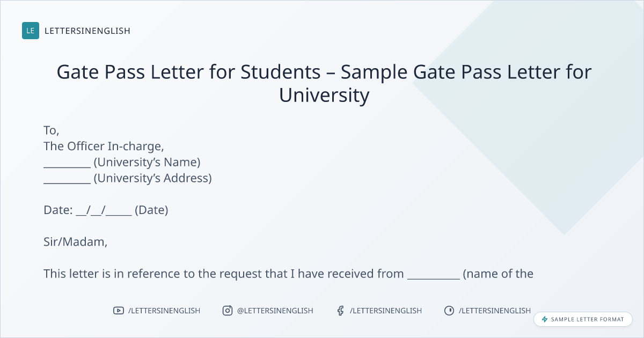
Task: Click the Facebook icon in footer
Action: pyautogui.click(x=340, y=311)
